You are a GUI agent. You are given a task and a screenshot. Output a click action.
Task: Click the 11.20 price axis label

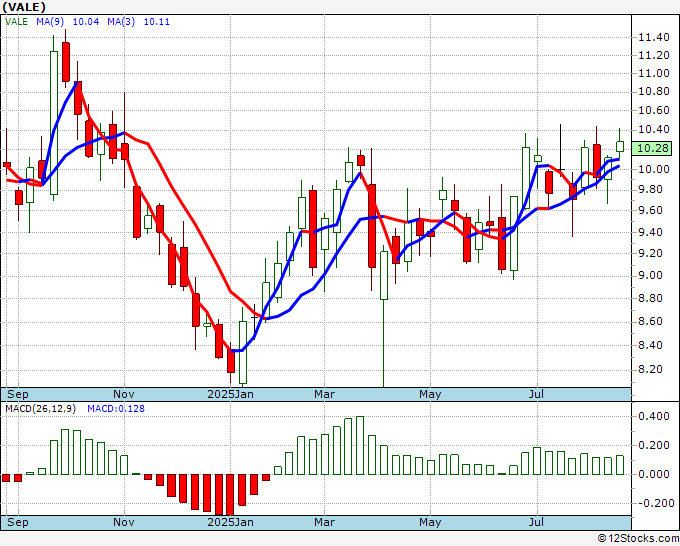(x=654, y=55)
